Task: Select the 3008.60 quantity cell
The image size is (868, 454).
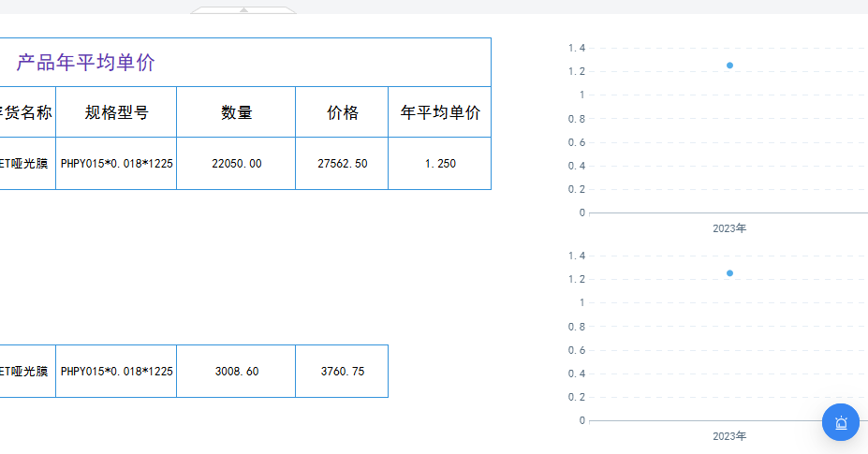Action: tap(236, 371)
